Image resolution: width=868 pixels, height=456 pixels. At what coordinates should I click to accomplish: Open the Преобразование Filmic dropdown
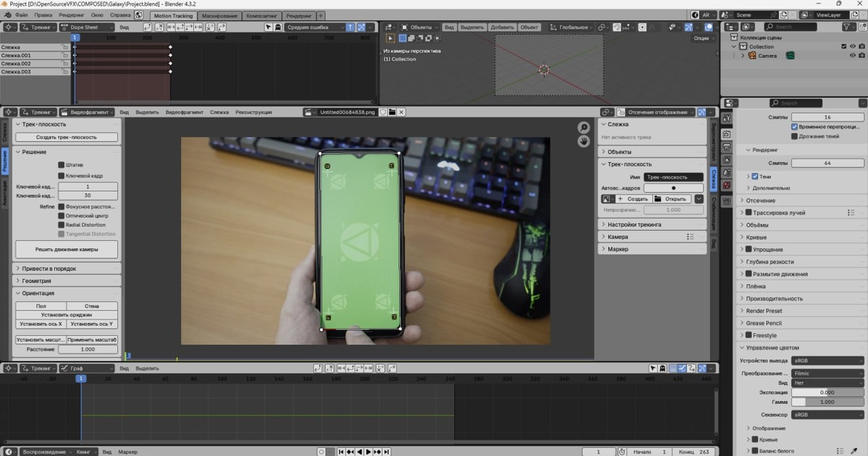point(827,373)
